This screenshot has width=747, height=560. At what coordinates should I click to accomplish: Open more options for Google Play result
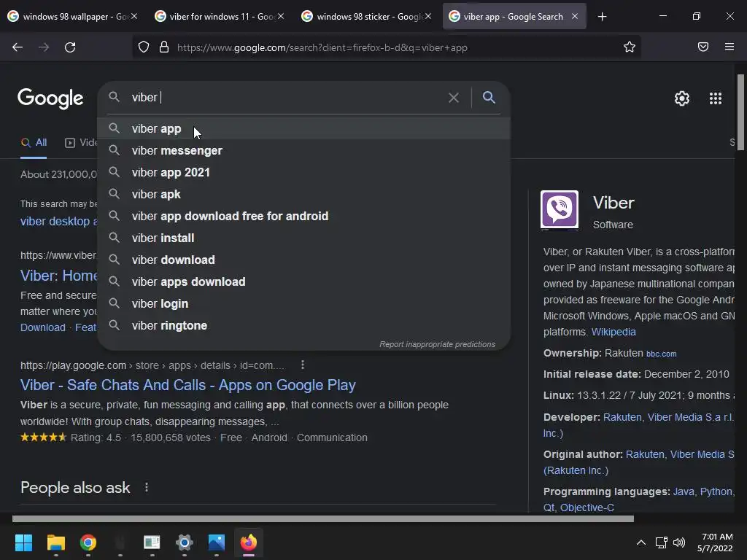(303, 365)
